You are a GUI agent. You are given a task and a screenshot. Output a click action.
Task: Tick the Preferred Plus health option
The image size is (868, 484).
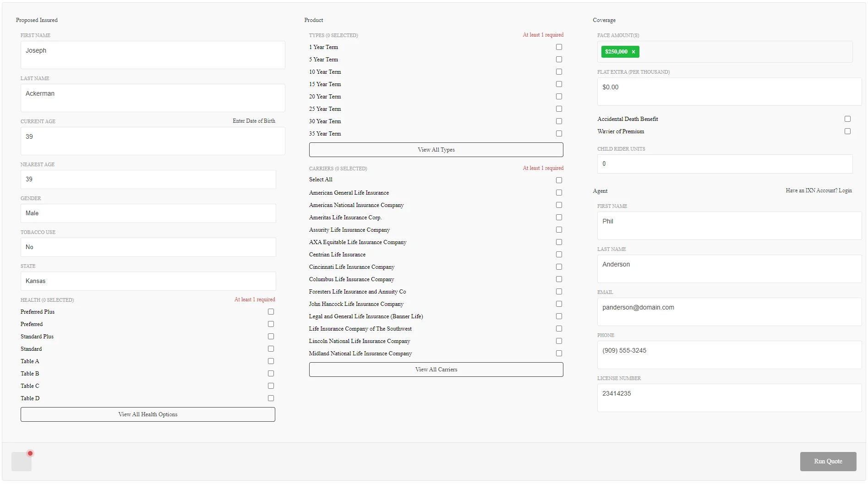[x=271, y=312]
